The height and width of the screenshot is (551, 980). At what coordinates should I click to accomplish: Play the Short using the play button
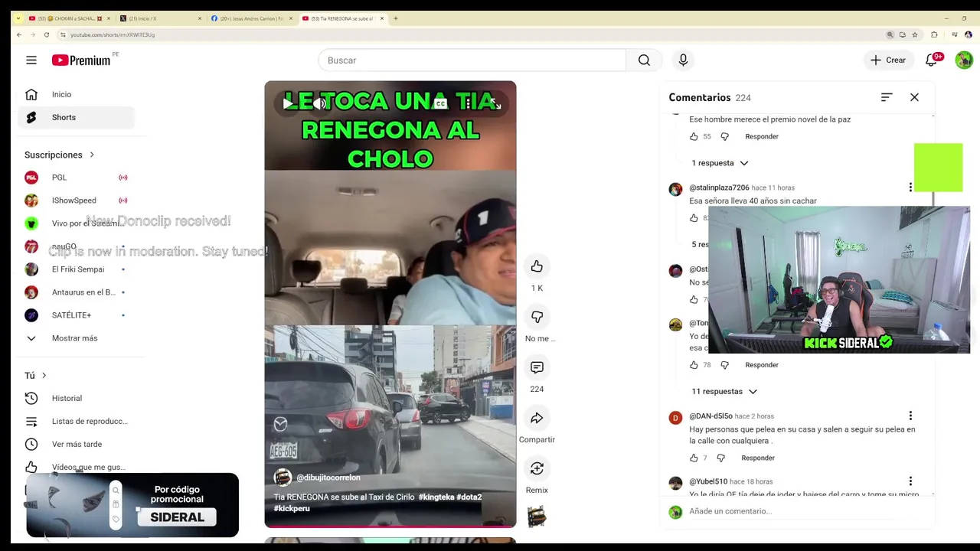pos(288,104)
